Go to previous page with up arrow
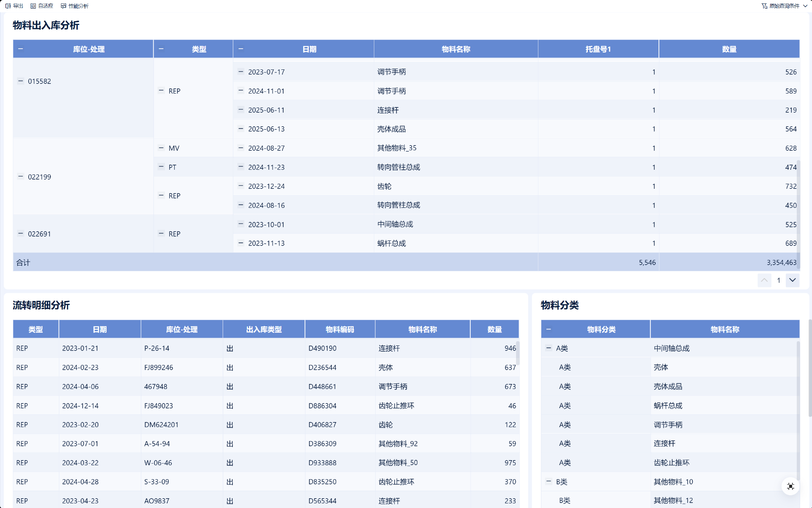Screen dimensions: 812x508 pyautogui.click(x=764, y=280)
